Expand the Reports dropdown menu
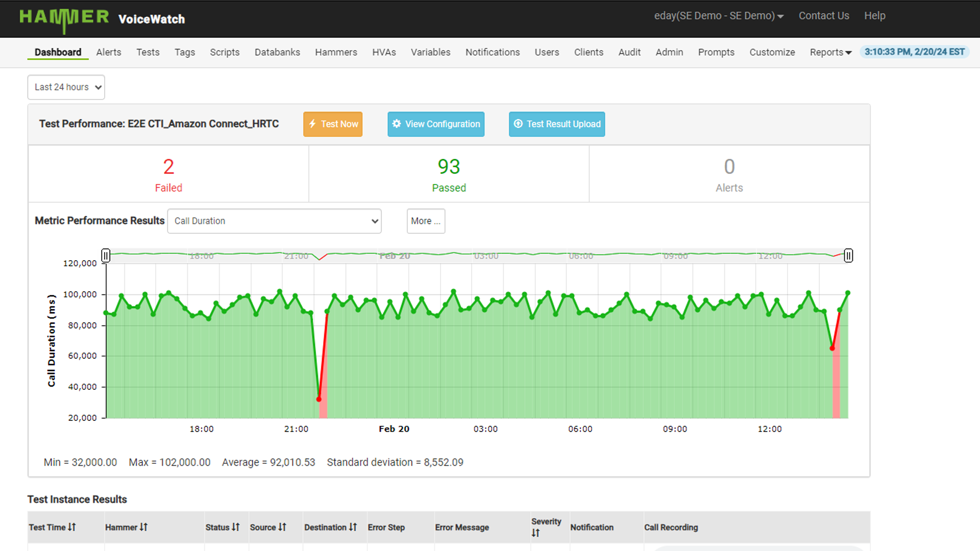 click(x=830, y=52)
